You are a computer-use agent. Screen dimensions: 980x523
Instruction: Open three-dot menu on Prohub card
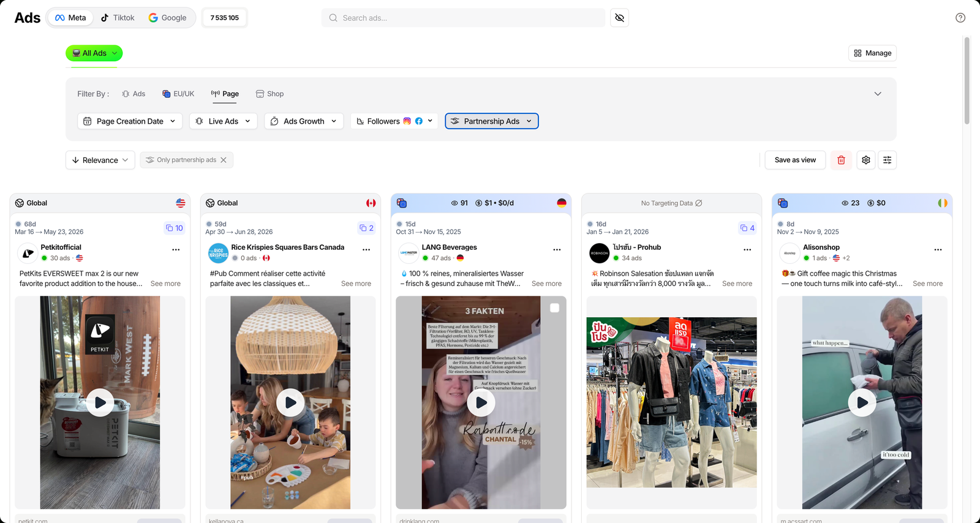tap(747, 250)
